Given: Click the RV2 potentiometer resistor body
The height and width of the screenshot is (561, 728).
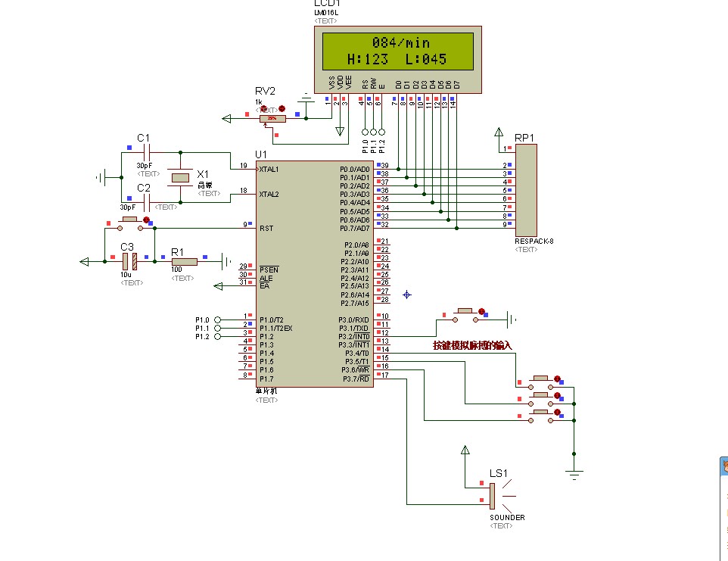Looking at the screenshot, I should tap(272, 118).
